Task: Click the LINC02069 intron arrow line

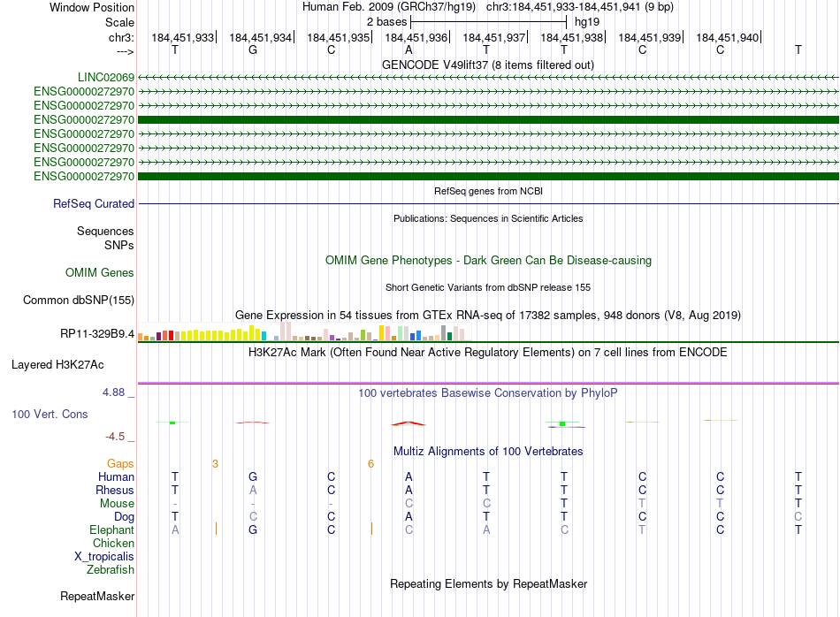Action: pyautogui.click(x=488, y=77)
